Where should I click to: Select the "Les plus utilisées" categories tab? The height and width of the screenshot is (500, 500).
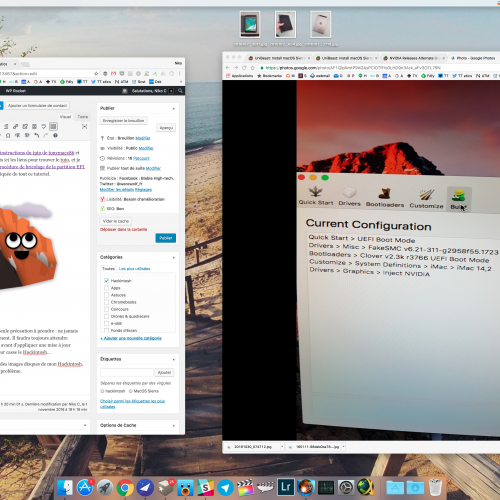click(x=134, y=269)
